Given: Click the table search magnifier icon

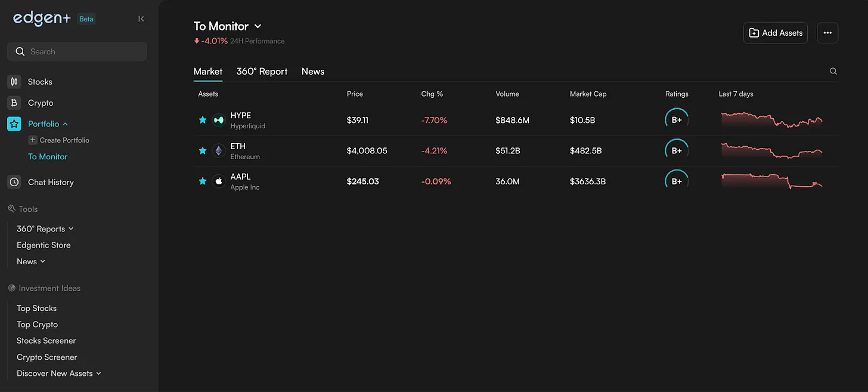Looking at the screenshot, I should pyautogui.click(x=833, y=72).
